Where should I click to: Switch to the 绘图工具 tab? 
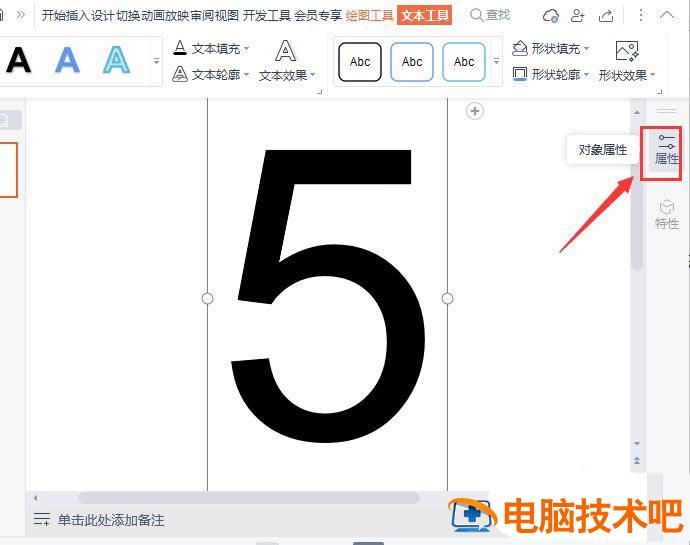(x=370, y=15)
